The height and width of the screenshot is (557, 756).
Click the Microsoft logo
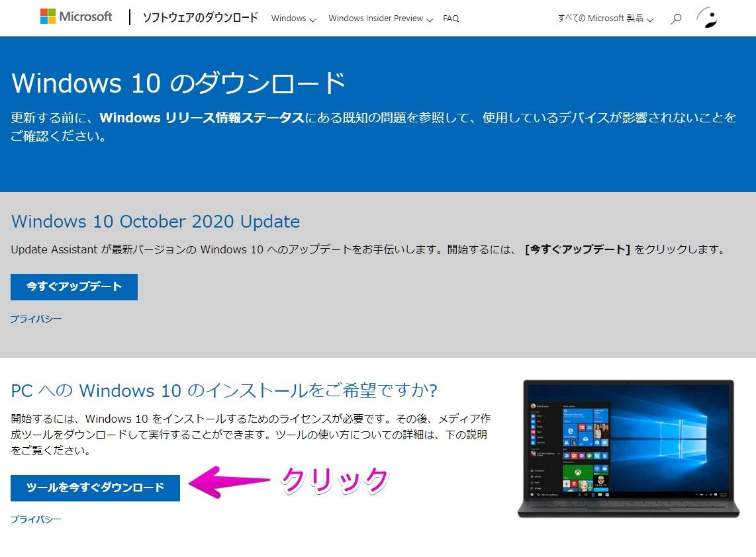(x=76, y=17)
